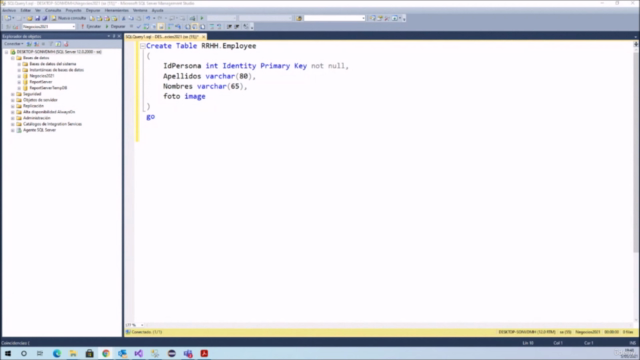
Task: Click the comment selection icon
Action: [x=212, y=27]
